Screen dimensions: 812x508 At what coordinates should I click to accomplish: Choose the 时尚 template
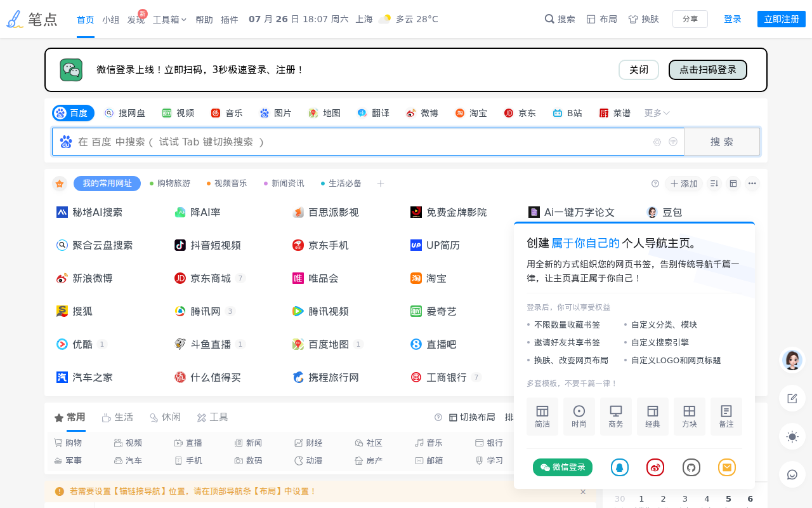click(x=579, y=417)
